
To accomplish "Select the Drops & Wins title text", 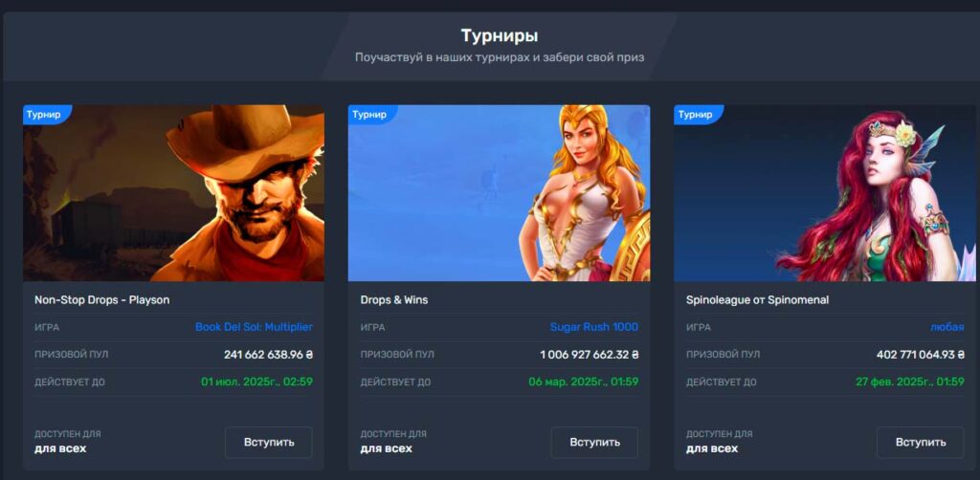I will (394, 300).
